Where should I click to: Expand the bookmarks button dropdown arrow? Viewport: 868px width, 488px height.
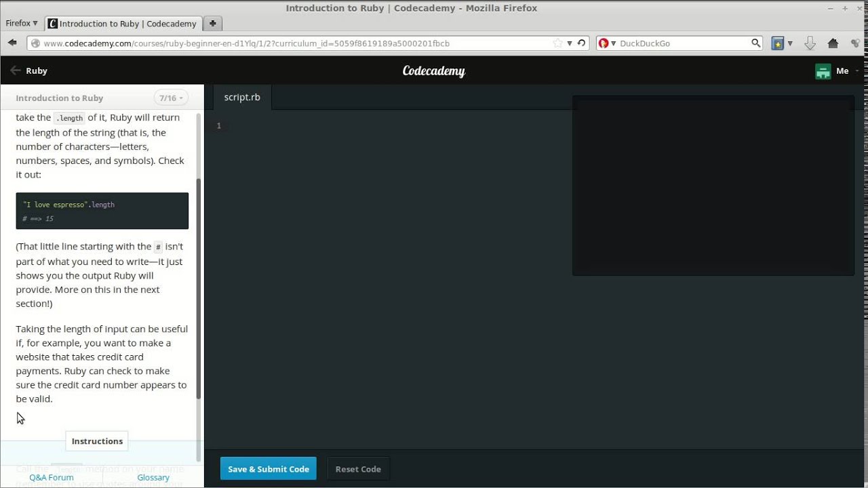tap(790, 43)
